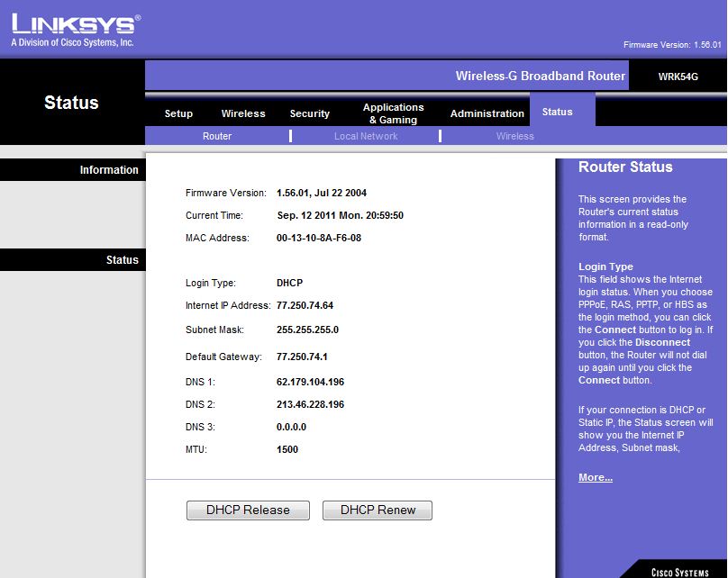
Task: Click the Internet IP Address: label
Action: (228, 305)
